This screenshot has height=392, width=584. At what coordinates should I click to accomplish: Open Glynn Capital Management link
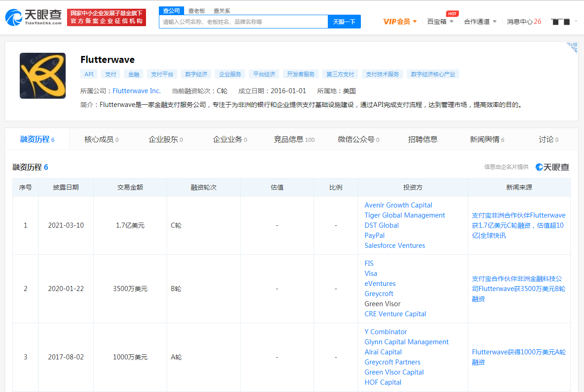(407, 342)
